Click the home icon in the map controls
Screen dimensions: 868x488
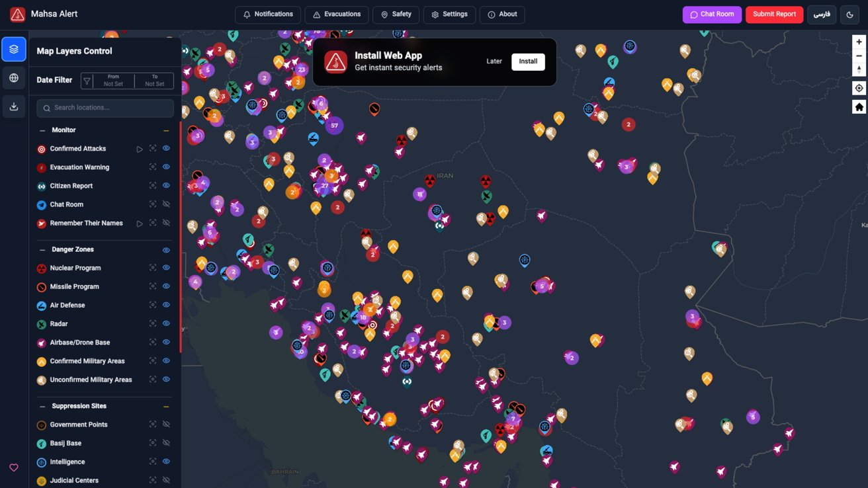858,106
